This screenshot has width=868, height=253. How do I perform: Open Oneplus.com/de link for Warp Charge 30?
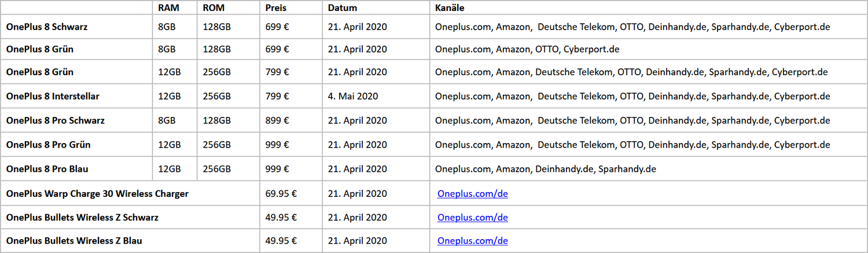click(472, 193)
